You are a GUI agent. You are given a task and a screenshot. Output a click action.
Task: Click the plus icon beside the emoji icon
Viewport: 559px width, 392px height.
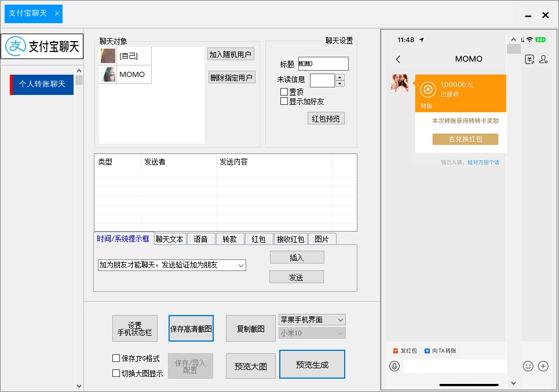click(x=543, y=366)
